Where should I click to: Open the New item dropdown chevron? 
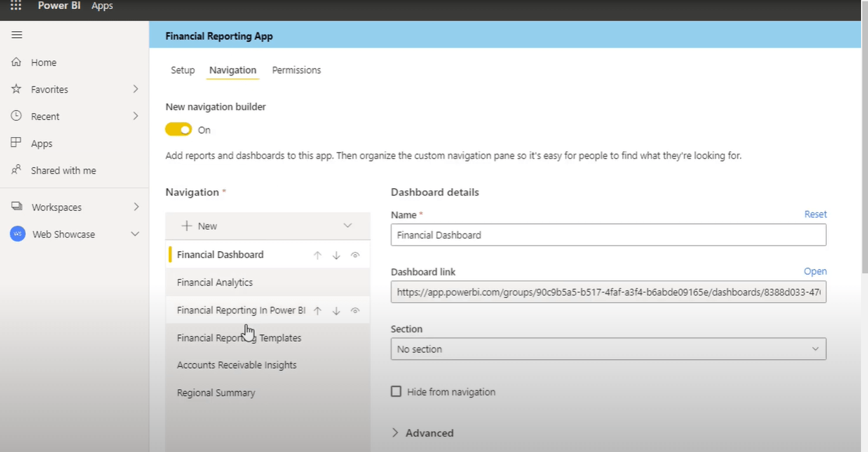pos(348,226)
